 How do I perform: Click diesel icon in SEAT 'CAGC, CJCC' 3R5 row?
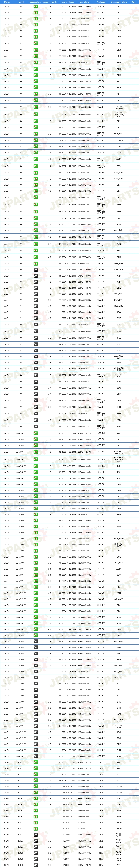tap(36, 865)
